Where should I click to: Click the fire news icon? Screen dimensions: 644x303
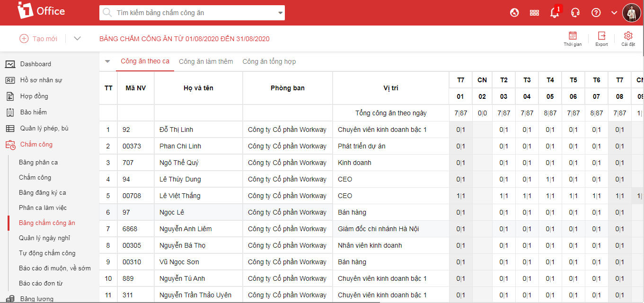coord(514,12)
